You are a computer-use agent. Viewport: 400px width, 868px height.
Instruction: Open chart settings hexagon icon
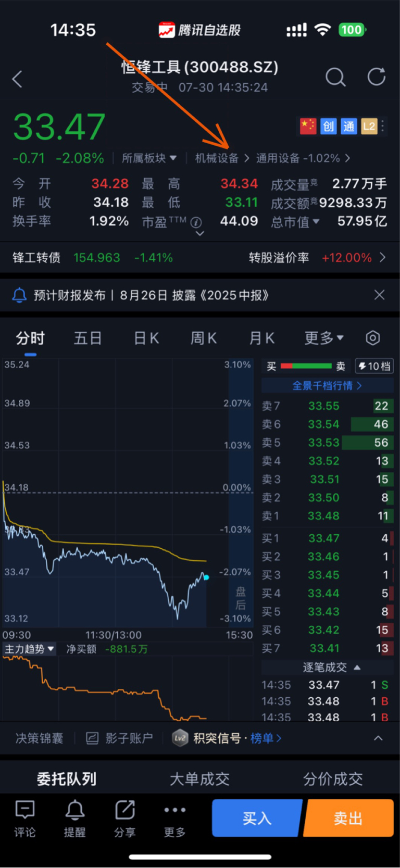pyautogui.click(x=373, y=338)
